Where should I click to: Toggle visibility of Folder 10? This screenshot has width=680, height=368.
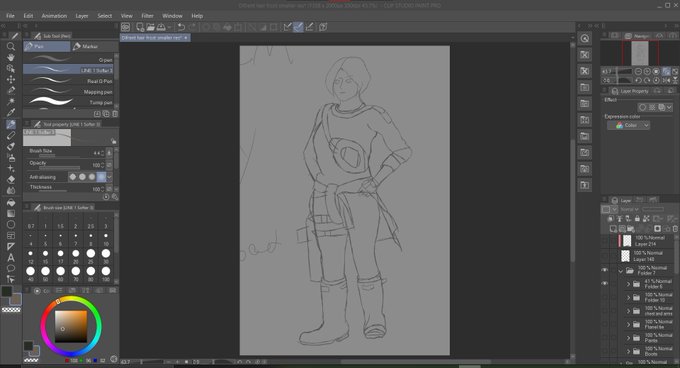605,297
